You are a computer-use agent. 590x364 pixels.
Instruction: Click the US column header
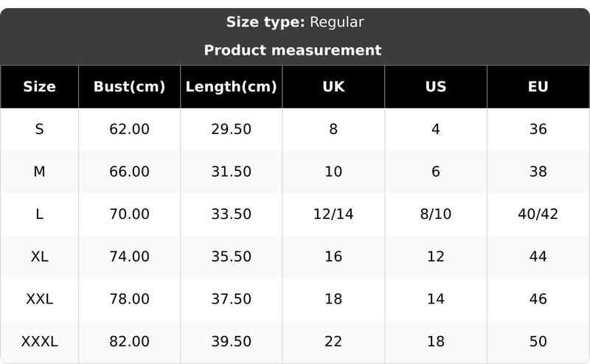tap(436, 87)
